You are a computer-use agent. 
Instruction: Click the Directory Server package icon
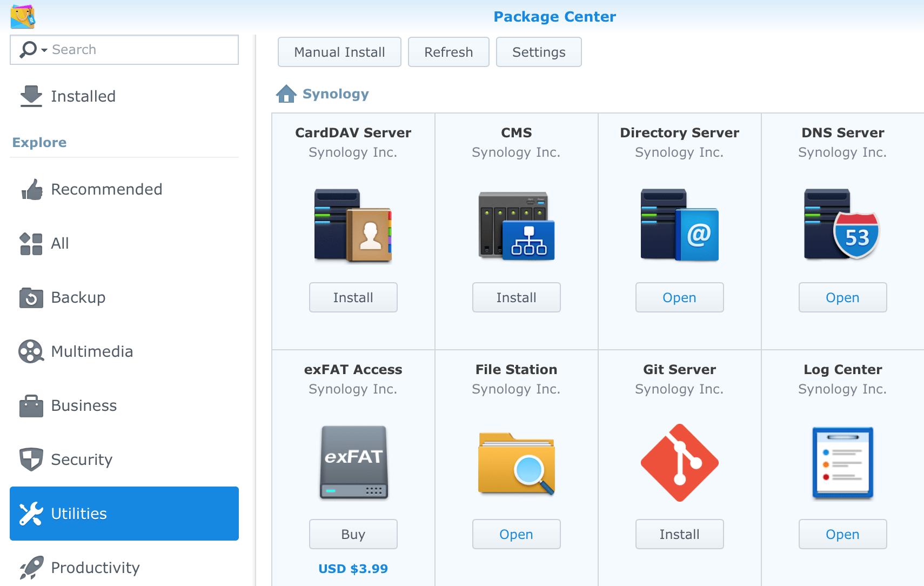click(x=680, y=225)
